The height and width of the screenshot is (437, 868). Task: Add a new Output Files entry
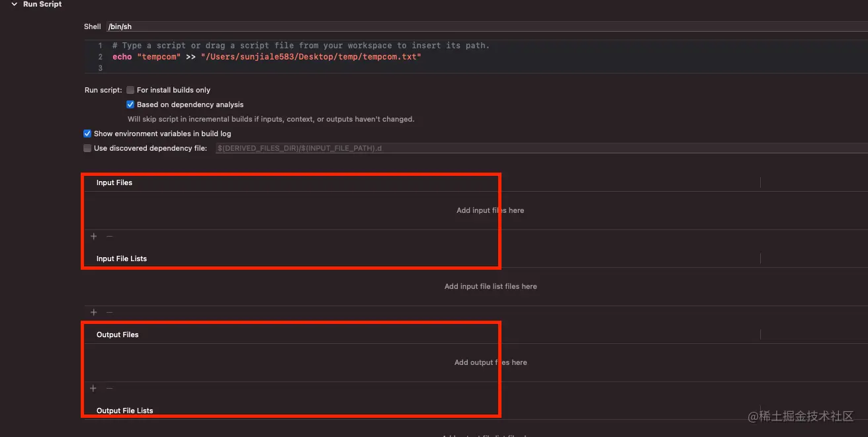[x=93, y=388]
